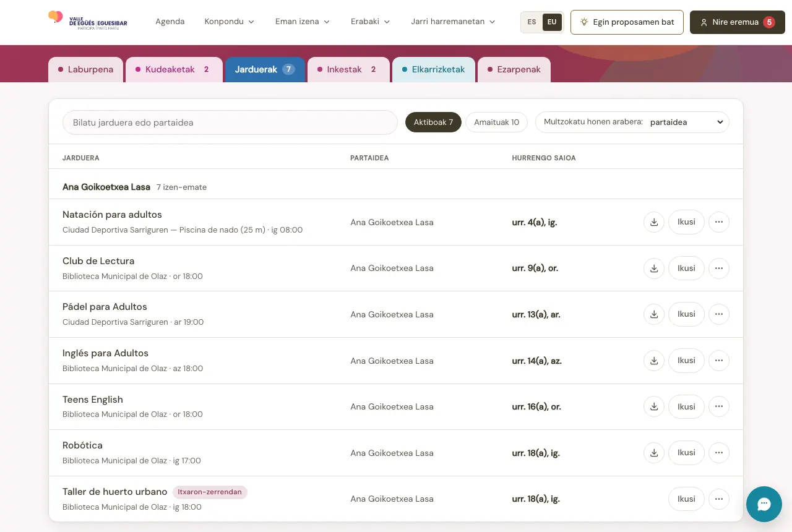This screenshot has height=532, width=792.
Task: Expand the Konpondu menu
Action: (230, 22)
